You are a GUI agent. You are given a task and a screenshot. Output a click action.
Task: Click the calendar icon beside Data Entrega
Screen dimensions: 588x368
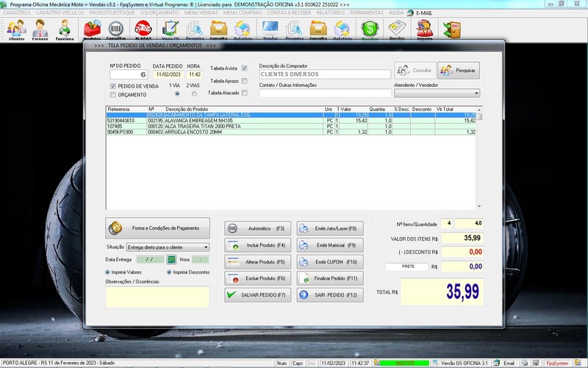pyautogui.click(x=171, y=260)
